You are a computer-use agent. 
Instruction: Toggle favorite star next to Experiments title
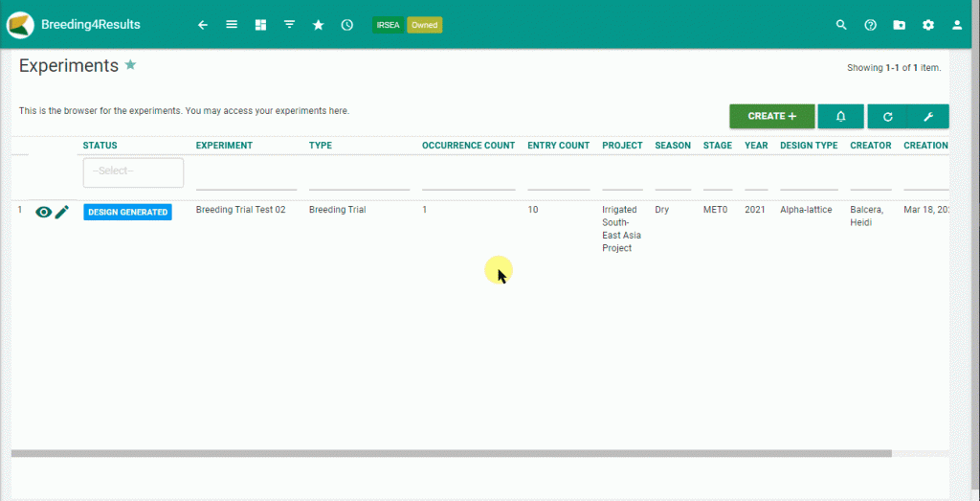pos(131,65)
